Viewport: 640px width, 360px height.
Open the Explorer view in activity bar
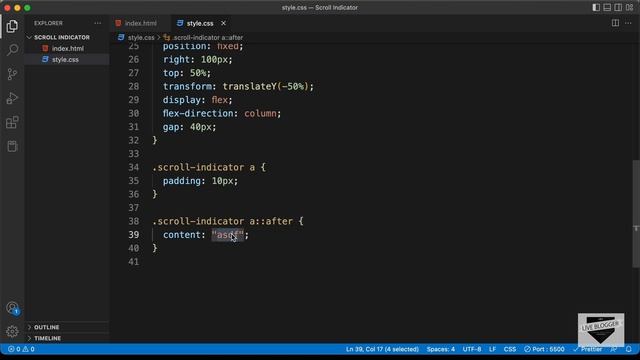click(x=12, y=26)
